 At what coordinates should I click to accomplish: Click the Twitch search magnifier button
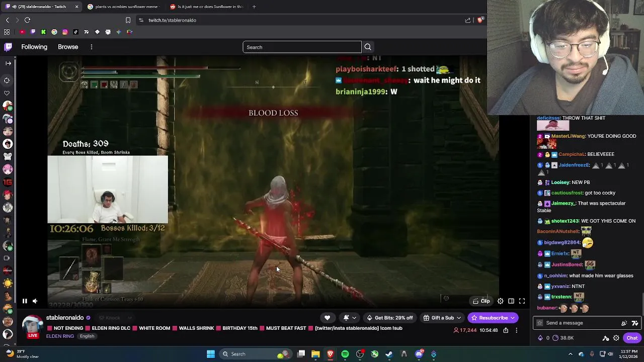368,47
